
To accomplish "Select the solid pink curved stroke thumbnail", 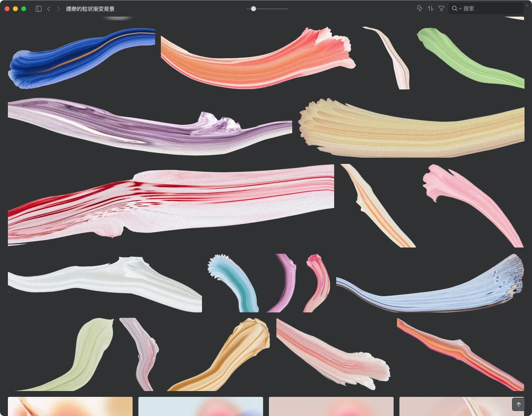I will tap(473, 206).
